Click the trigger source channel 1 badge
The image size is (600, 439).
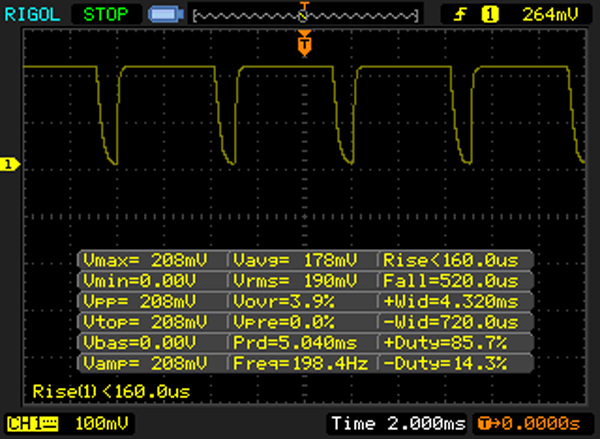pos(490,15)
